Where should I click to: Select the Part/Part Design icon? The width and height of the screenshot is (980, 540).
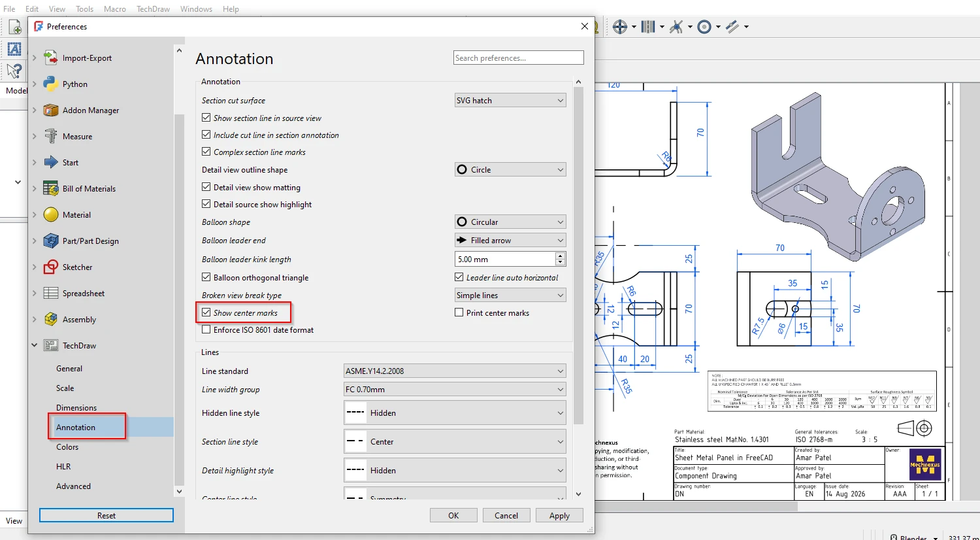point(51,241)
